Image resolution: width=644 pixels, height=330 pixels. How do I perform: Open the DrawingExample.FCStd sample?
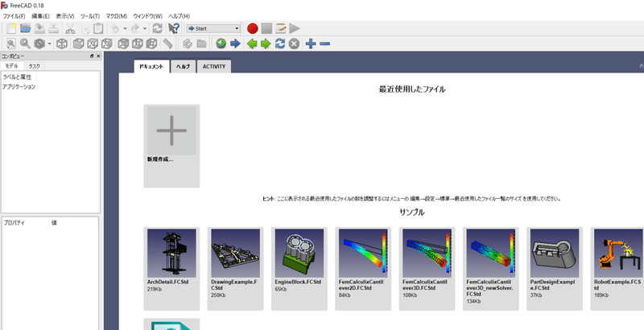tap(235, 269)
